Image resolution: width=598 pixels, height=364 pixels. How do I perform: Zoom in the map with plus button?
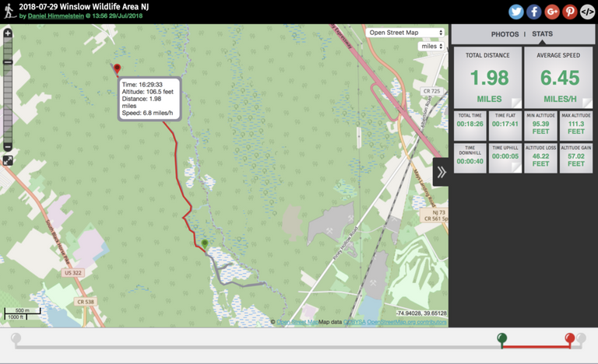tap(8, 34)
